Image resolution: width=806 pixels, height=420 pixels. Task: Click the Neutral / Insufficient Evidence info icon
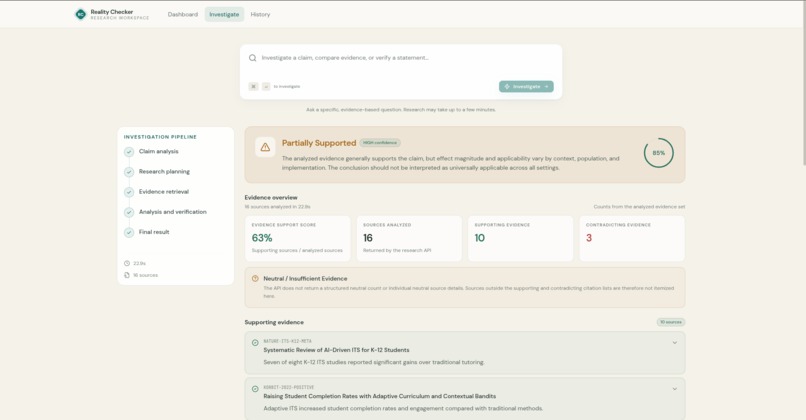255,279
